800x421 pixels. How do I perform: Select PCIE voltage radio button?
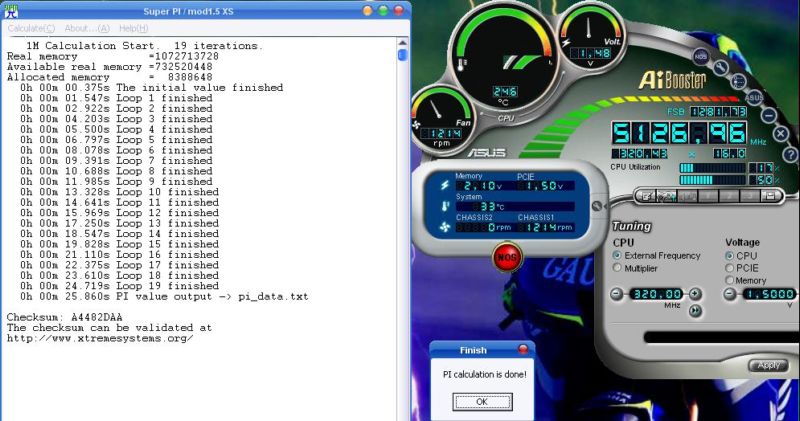coord(730,268)
